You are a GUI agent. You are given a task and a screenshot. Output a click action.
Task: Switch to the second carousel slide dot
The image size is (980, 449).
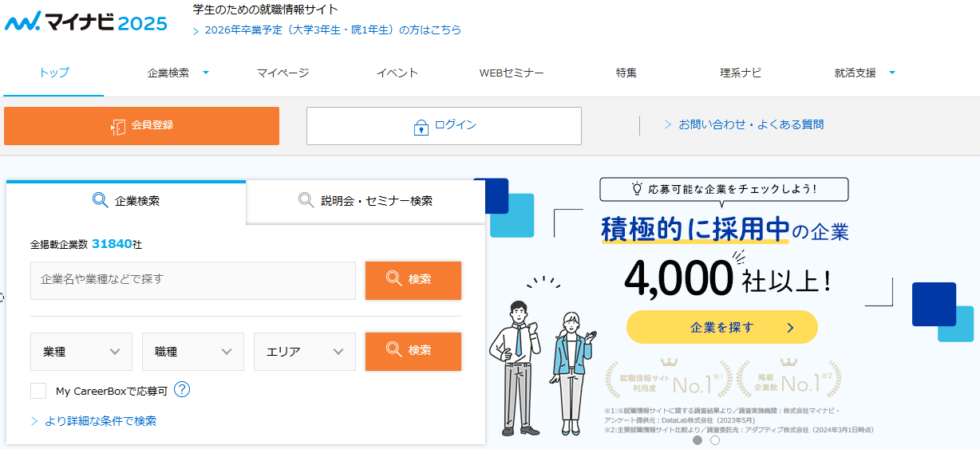tap(715, 439)
